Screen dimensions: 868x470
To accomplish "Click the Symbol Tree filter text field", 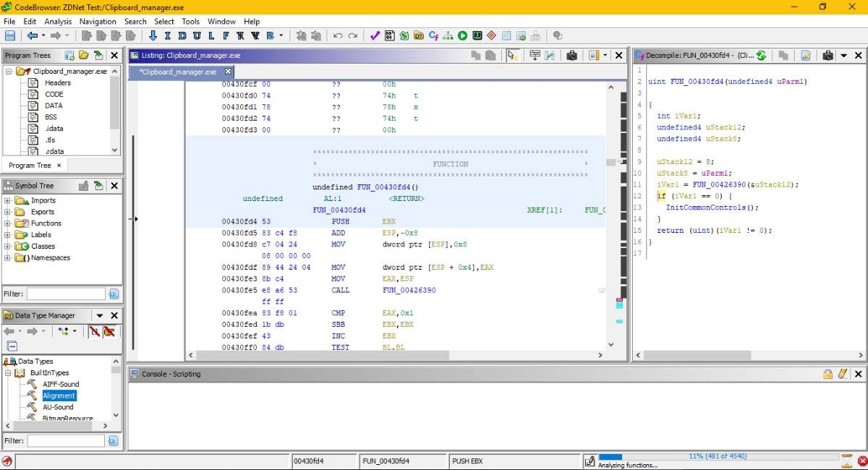I will [66, 294].
